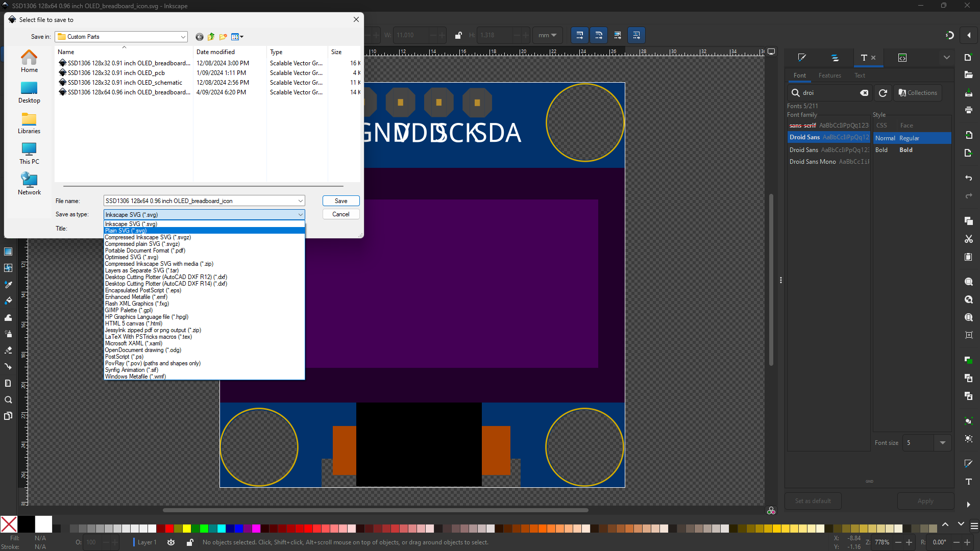This screenshot has width=980, height=551.
Task: Switch to the Features tab
Action: tap(829, 76)
